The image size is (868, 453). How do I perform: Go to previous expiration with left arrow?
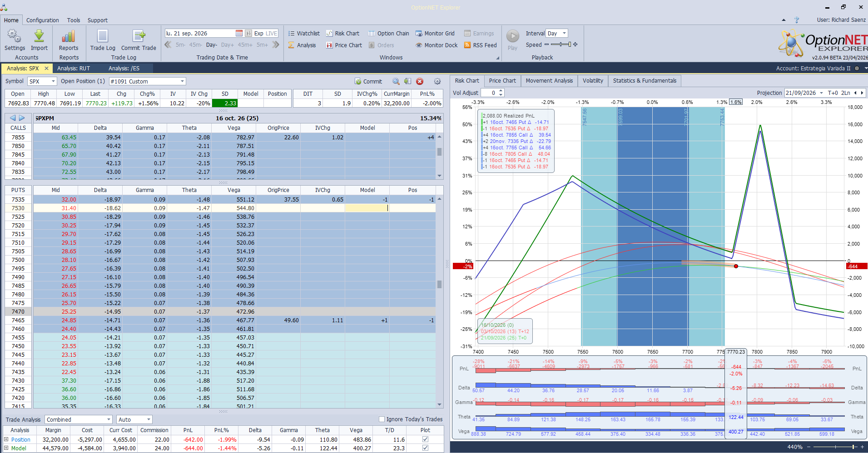13,118
